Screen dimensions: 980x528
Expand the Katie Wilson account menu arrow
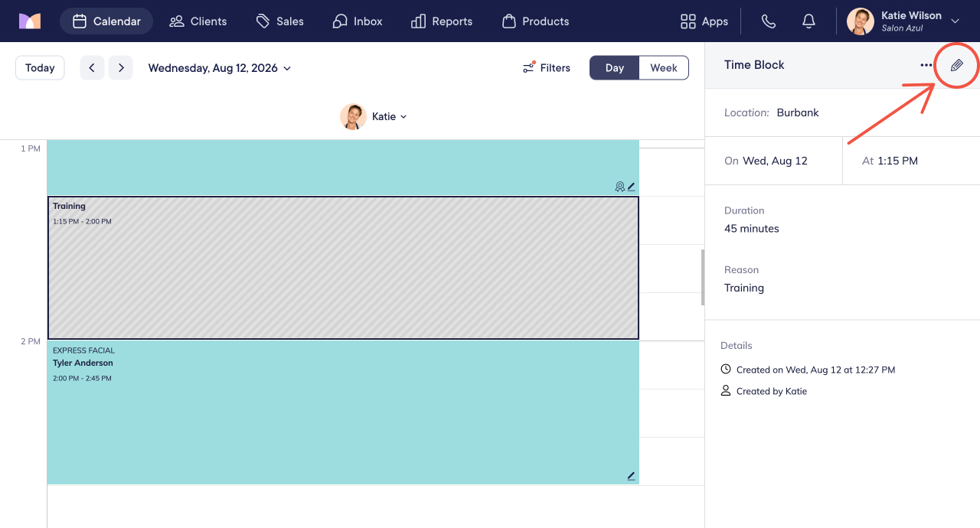(955, 21)
